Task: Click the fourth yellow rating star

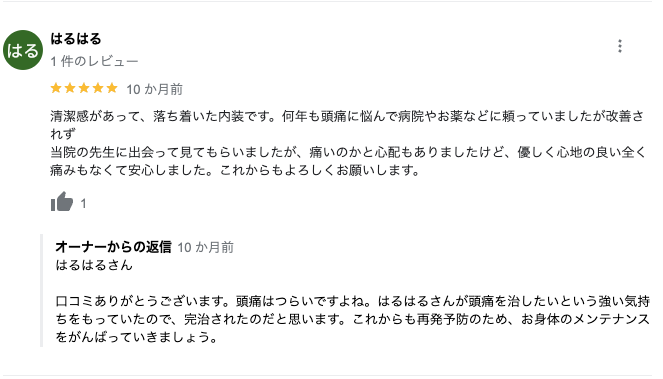Action: [x=98, y=88]
